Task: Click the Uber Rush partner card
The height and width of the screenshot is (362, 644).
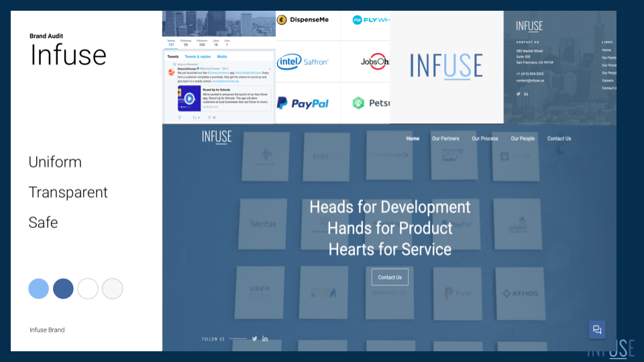Action: pyautogui.click(x=260, y=292)
